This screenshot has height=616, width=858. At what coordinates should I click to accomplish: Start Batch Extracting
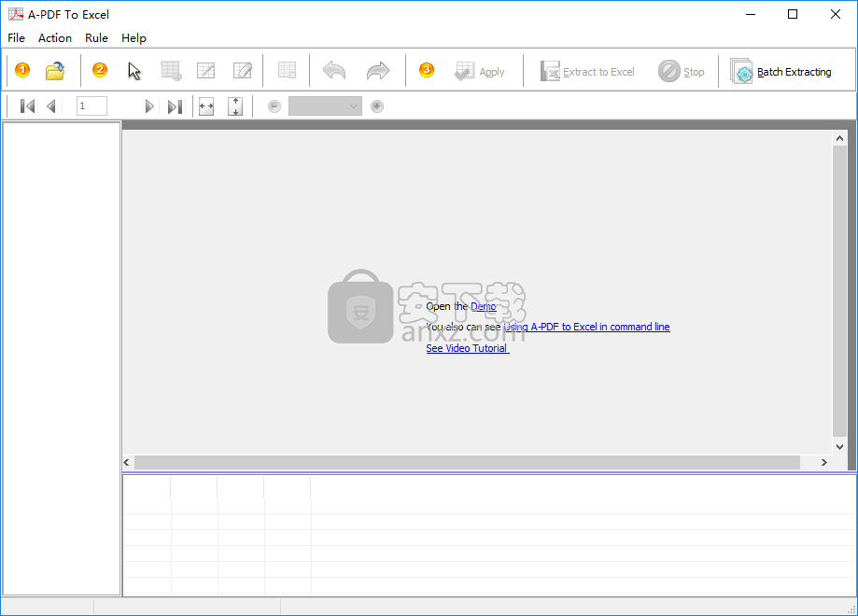[x=781, y=72]
